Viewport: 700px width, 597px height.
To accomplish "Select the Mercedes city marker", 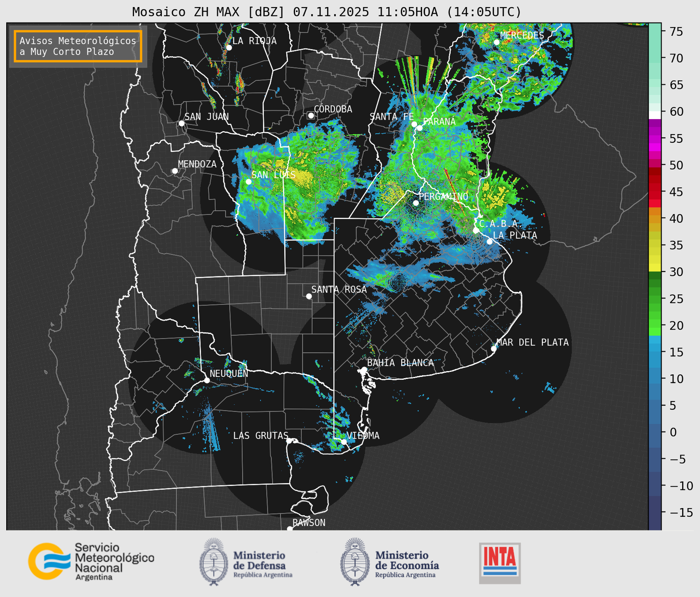I will click(x=497, y=42).
